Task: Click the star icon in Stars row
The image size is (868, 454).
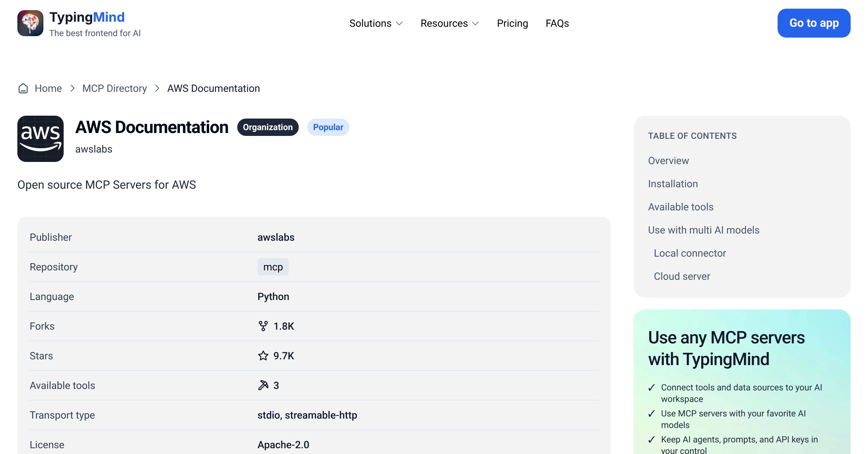Action: coord(263,356)
